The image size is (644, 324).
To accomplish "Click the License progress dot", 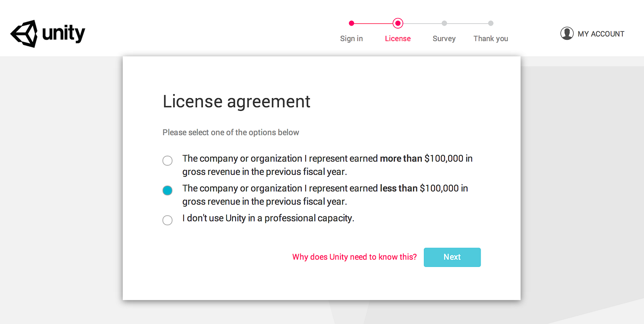I will (398, 23).
